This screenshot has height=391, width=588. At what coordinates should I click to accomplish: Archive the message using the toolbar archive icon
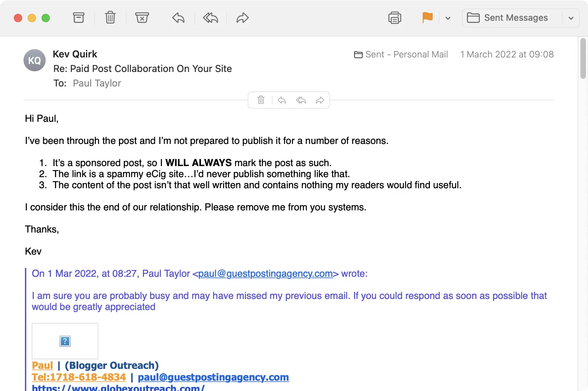(79, 18)
